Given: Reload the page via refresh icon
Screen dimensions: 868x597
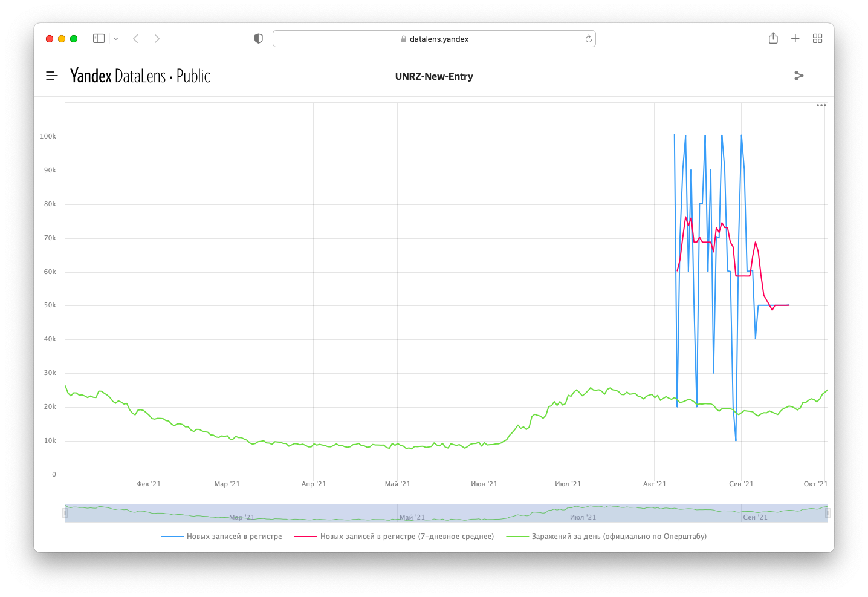Looking at the screenshot, I should [x=588, y=39].
